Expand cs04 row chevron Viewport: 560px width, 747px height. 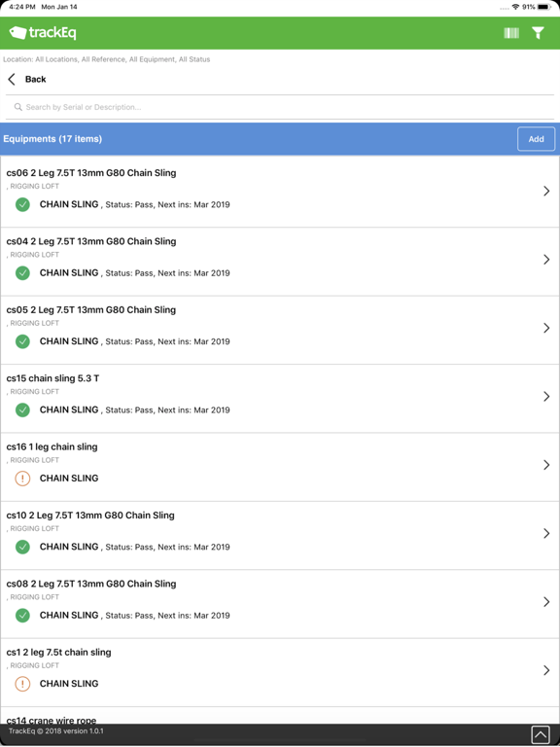[546, 260]
